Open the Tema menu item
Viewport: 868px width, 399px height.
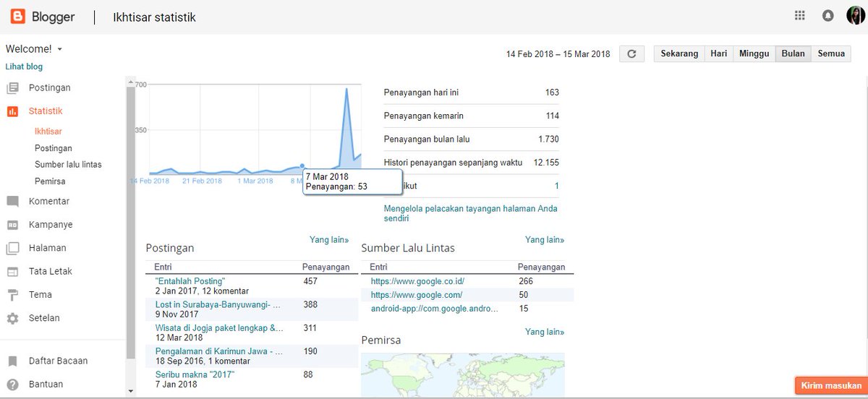click(41, 295)
